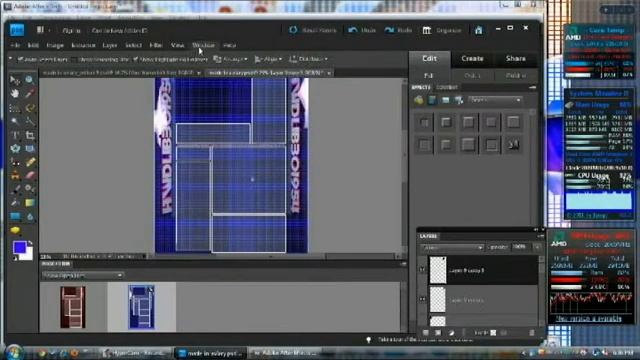Switch to the Create tab
This screenshot has height=360, width=640.
point(472,59)
